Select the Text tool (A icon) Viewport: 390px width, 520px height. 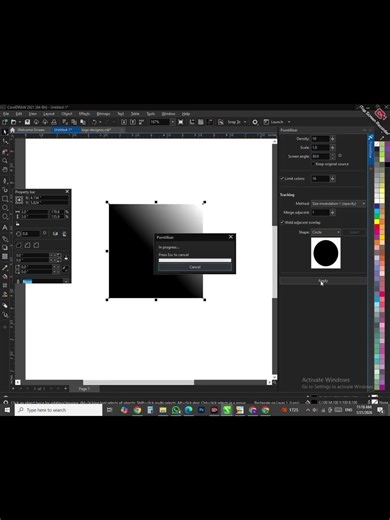5,228
